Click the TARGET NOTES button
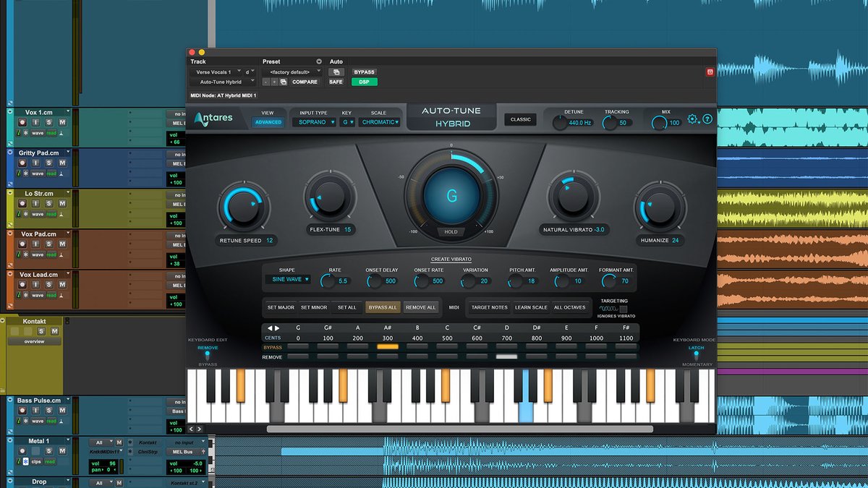Screen dimensions: 868x488 click(x=488, y=307)
